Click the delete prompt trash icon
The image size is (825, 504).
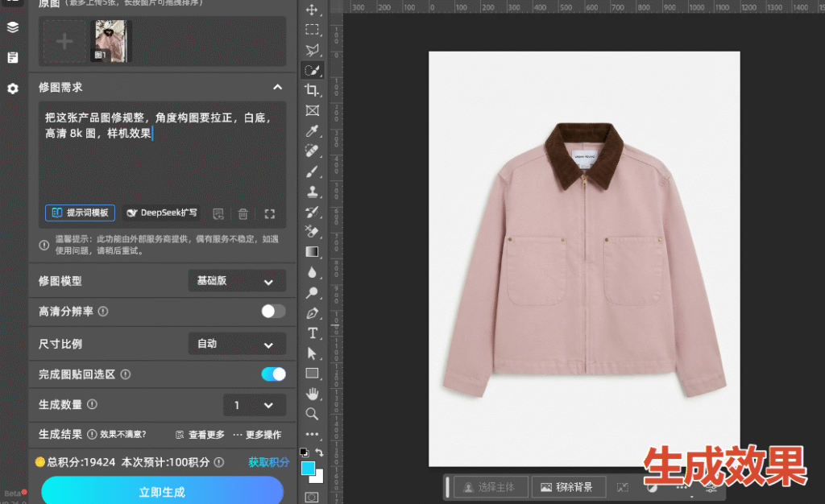[243, 214]
